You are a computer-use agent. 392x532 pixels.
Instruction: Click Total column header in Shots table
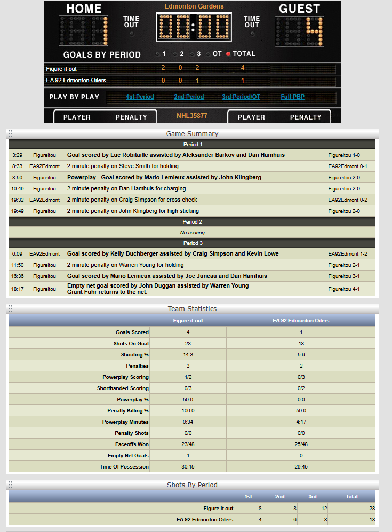pos(351,497)
